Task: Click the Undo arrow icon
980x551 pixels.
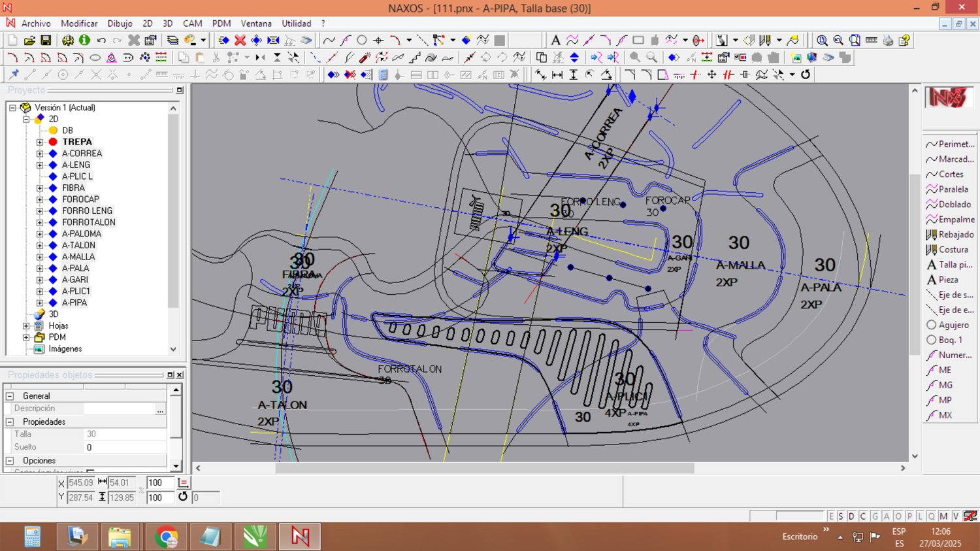Action: pyautogui.click(x=101, y=41)
